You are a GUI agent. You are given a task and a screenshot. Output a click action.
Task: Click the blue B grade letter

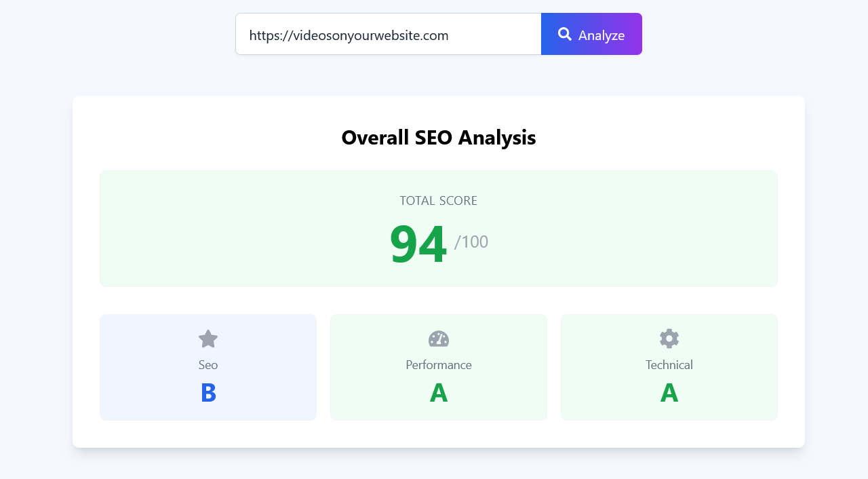[208, 394]
